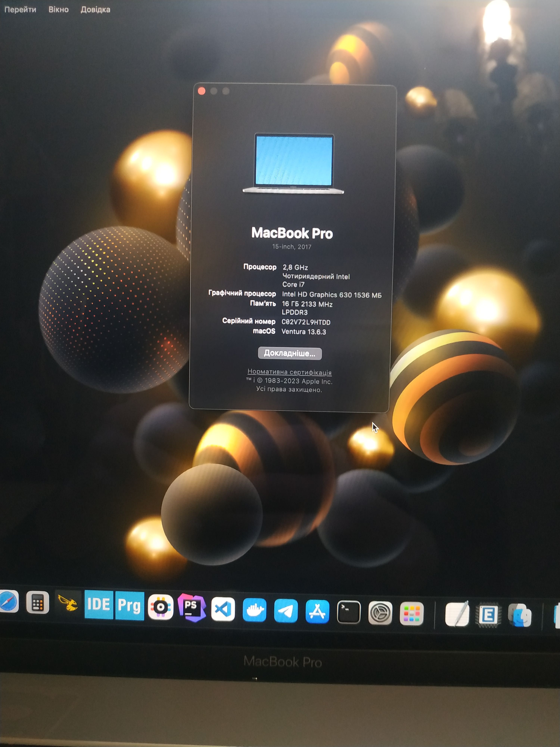Click the Пам'ять label
The width and height of the screenshot is (560, 747).
pos(263,303)
